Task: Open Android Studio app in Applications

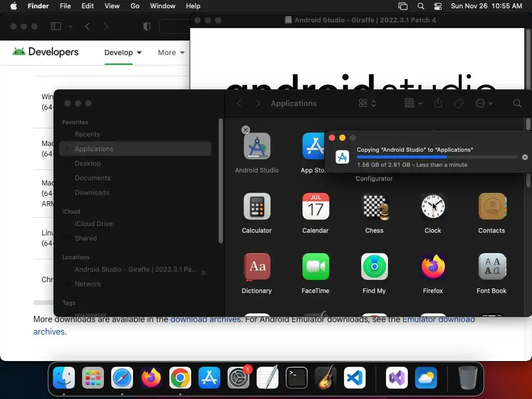Action: pos(257,146)
